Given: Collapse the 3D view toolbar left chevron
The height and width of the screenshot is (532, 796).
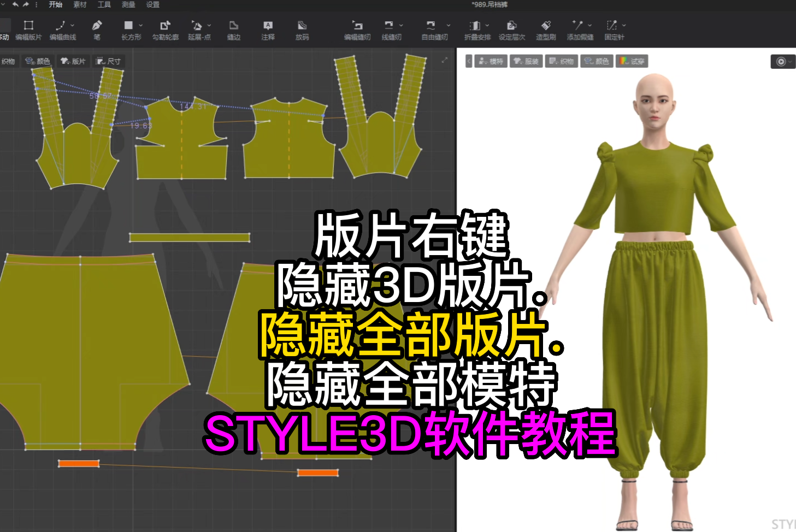Looking at the screenshot, I should click(469, 61).
